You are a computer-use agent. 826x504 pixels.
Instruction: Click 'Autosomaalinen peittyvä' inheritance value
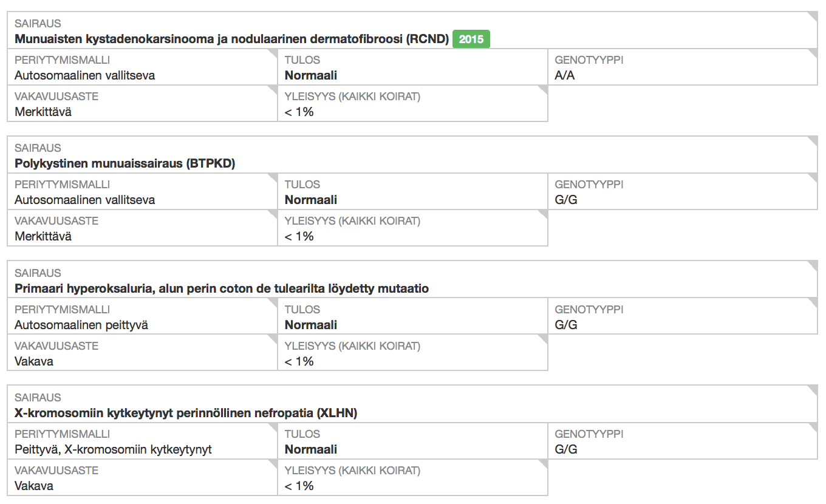81,325
